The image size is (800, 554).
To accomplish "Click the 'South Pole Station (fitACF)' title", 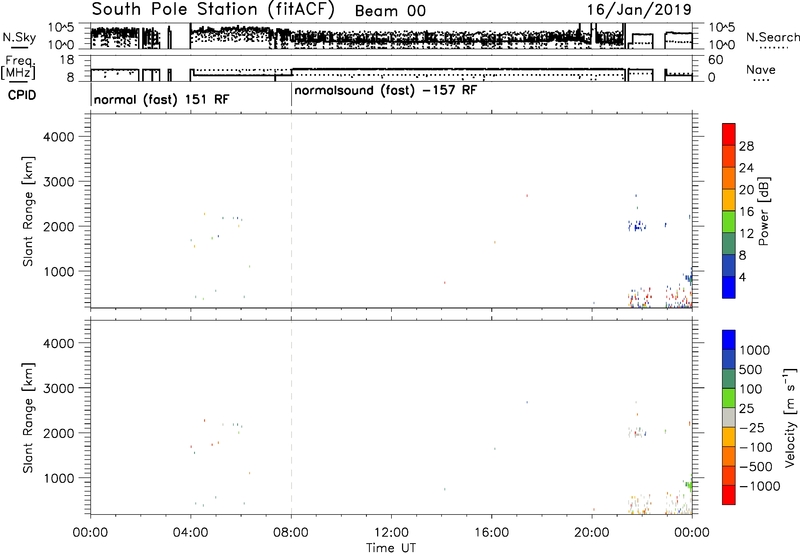I will point(212,10).
